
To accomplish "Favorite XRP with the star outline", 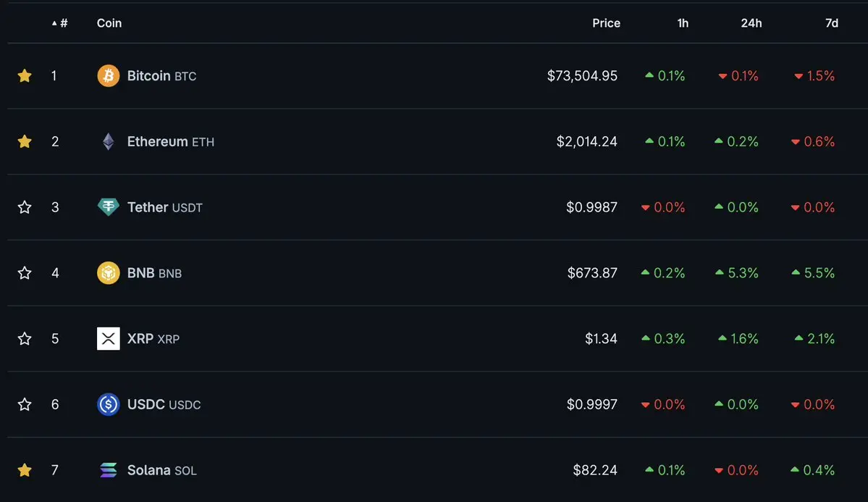I will [x=25, y=338].
